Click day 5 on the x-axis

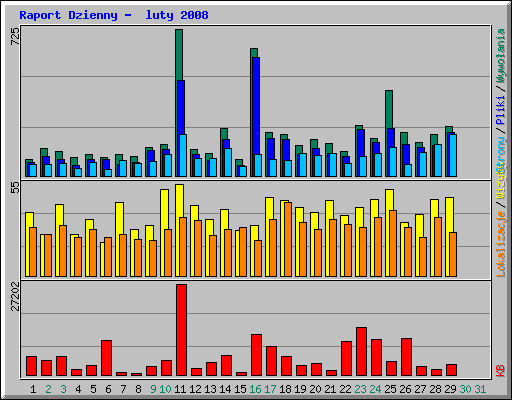[x=93, y=389]
